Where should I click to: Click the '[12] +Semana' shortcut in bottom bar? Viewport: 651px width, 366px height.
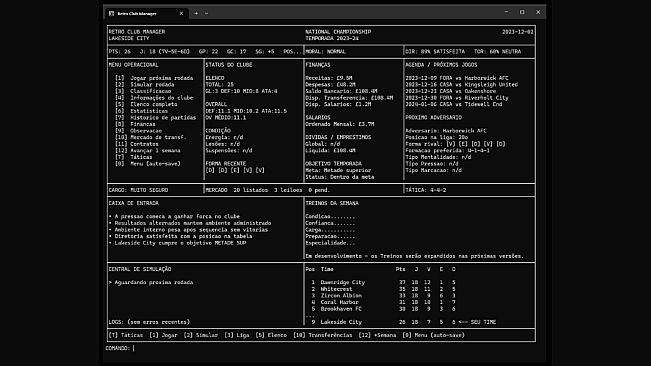[x=377, y=335]
